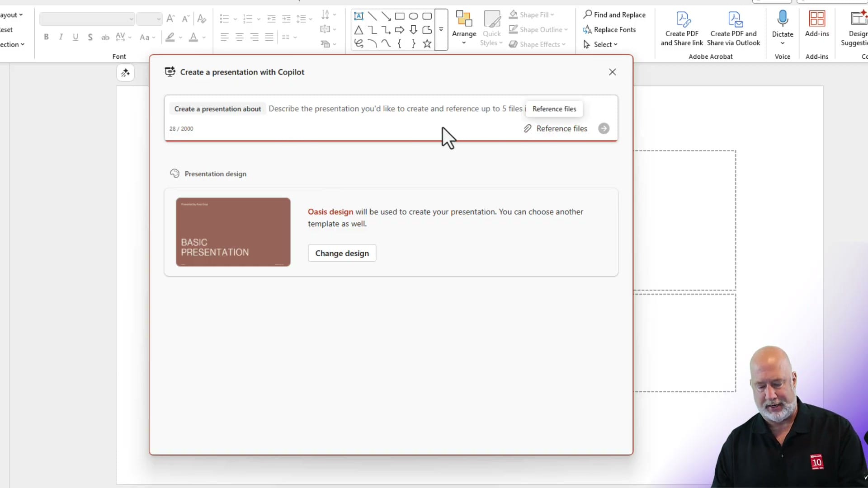
Task: Click the Clear All Formatting icon
Action: [x=201, y=19]
